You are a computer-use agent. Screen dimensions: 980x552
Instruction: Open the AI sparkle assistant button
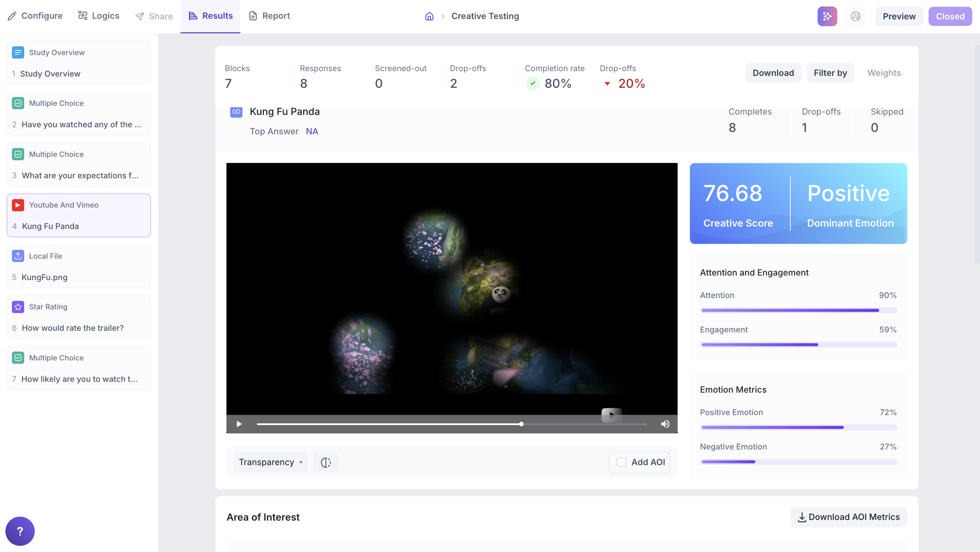[x=827, y=16]
